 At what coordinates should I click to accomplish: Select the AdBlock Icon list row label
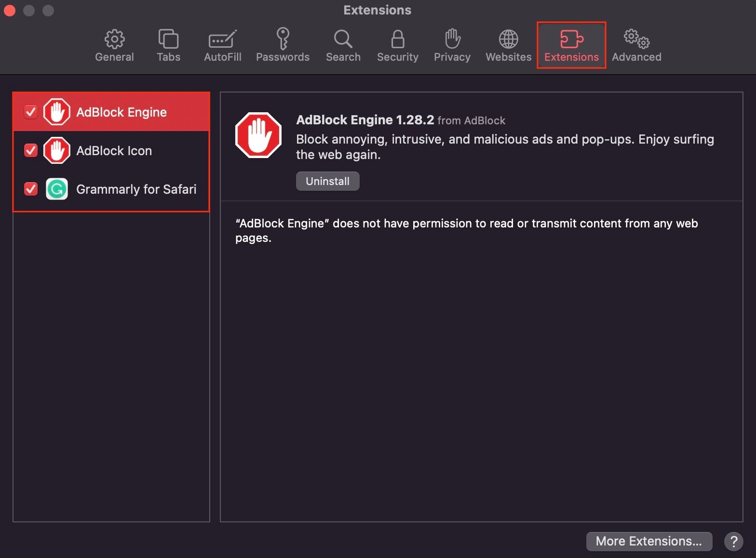click(114, 151)
